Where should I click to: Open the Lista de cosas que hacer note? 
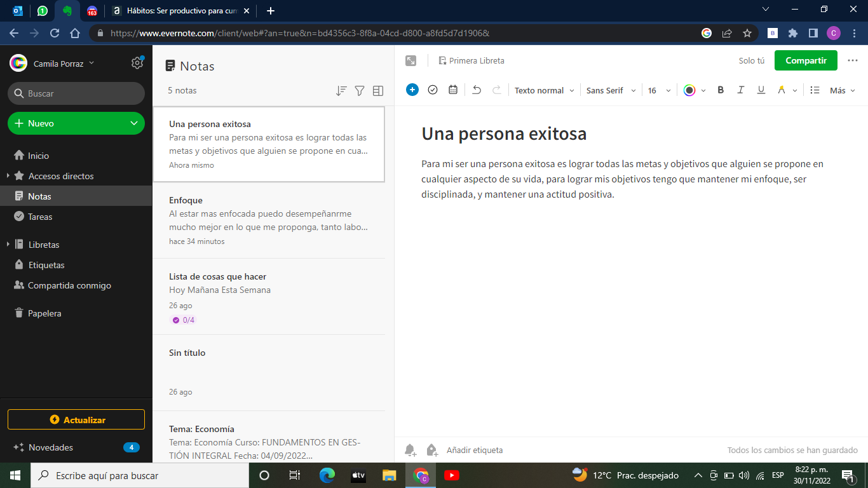pos(269,297)
